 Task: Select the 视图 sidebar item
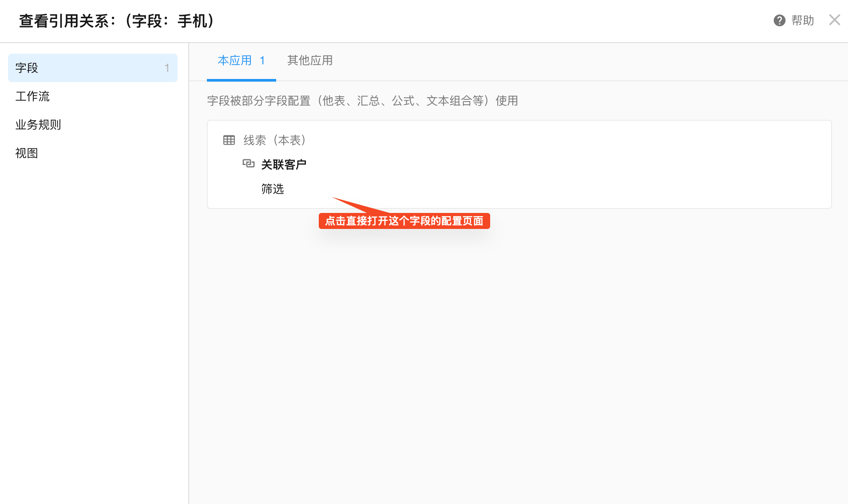(27, 153)
